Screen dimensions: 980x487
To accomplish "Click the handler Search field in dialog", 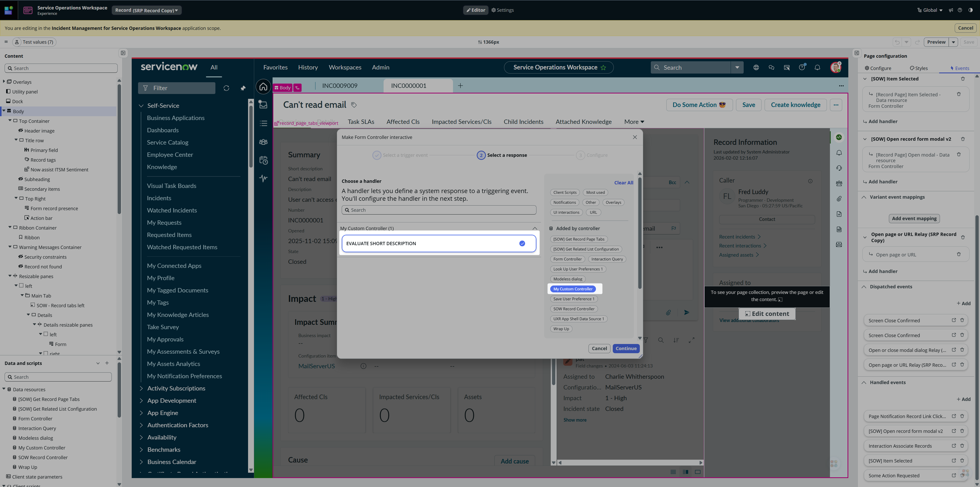I will [439, 210].
